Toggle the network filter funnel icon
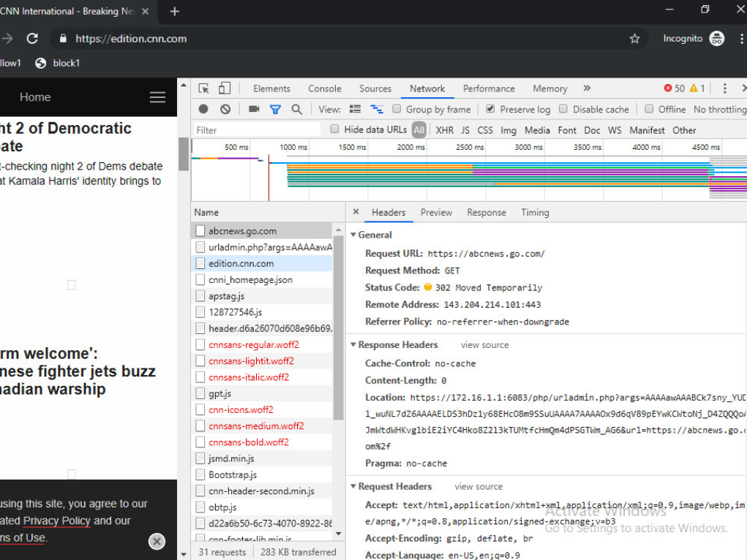This screenshot has height=560, width=747. (275, 109)
